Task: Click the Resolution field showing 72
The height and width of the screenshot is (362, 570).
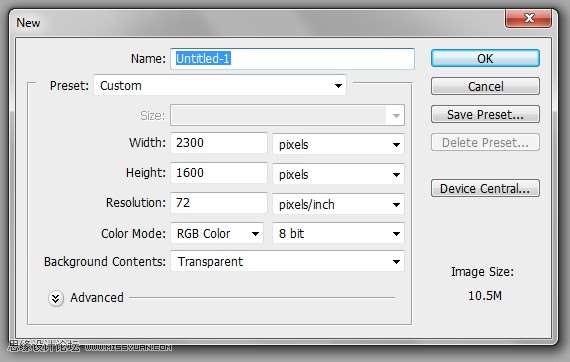Action: [219, 203]
